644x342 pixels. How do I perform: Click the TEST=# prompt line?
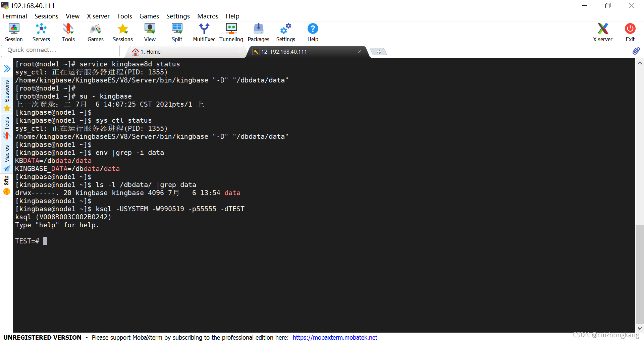point(31,241)
